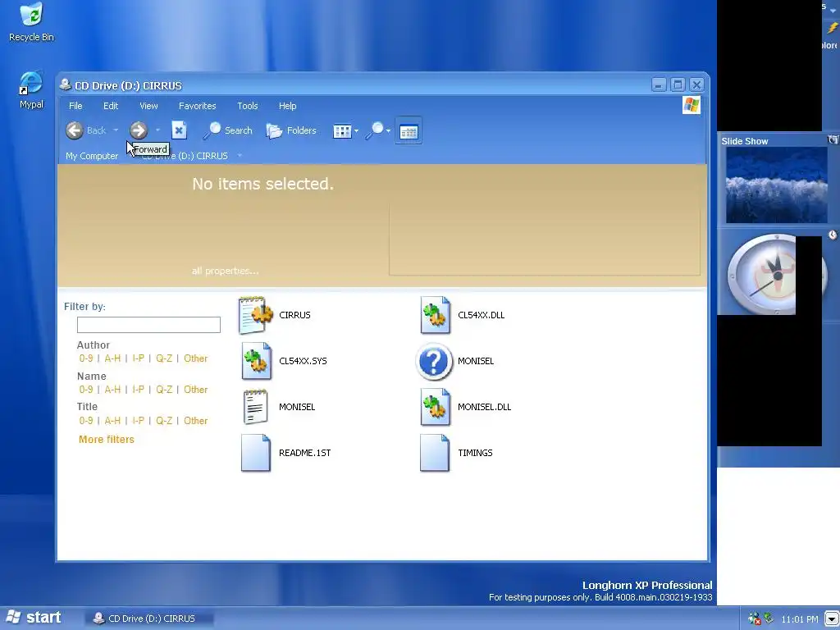
Task: Open the View menu
Action: tap(148, 106)
